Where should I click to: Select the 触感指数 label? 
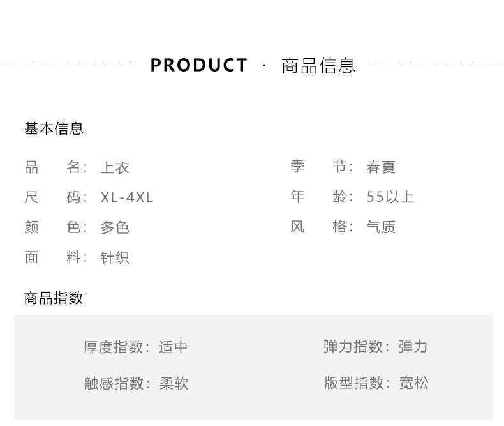click(x=114, y=383)
